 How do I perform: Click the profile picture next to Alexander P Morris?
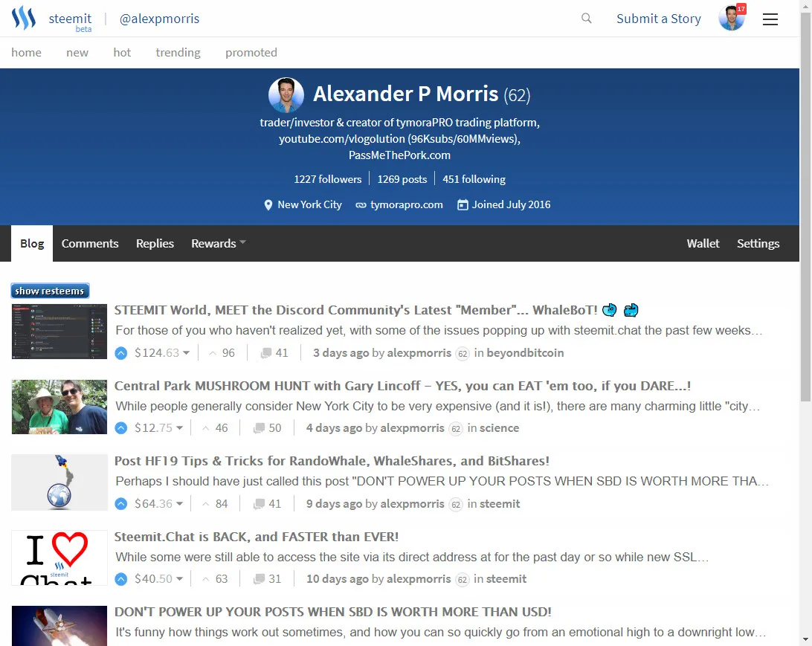(x=286, y=95)
